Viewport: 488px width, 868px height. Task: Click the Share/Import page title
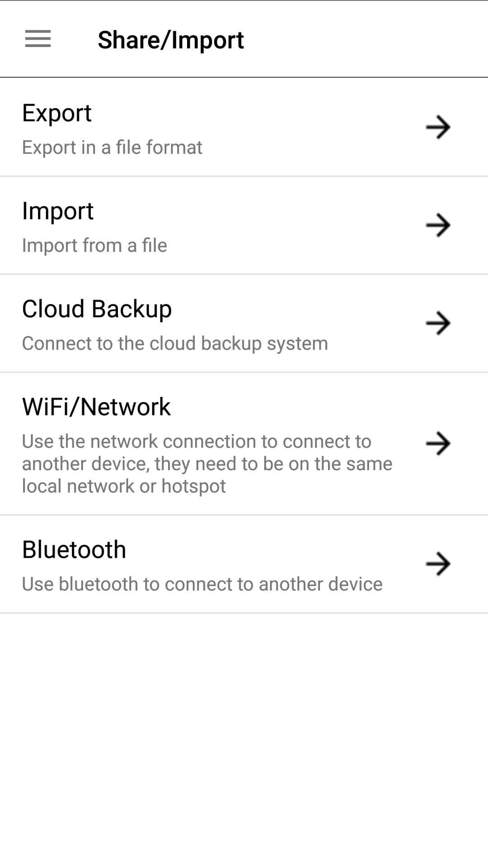click(171, 40)
